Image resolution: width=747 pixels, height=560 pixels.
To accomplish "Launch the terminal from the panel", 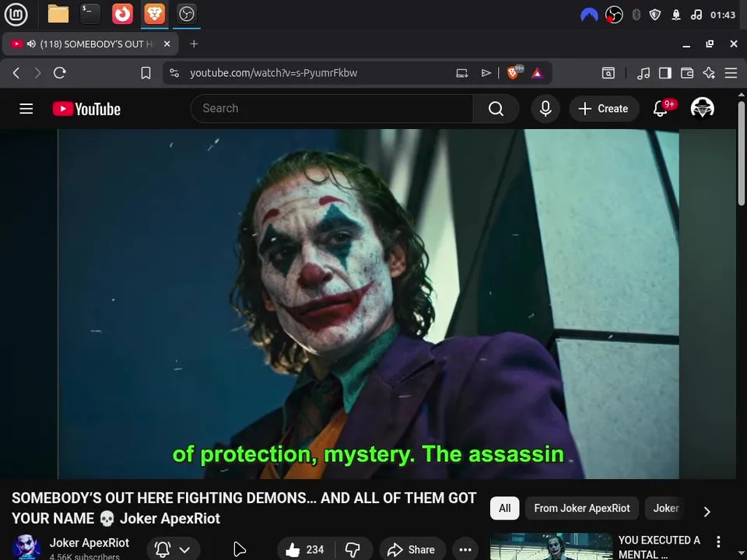I will tap(90, 14).
